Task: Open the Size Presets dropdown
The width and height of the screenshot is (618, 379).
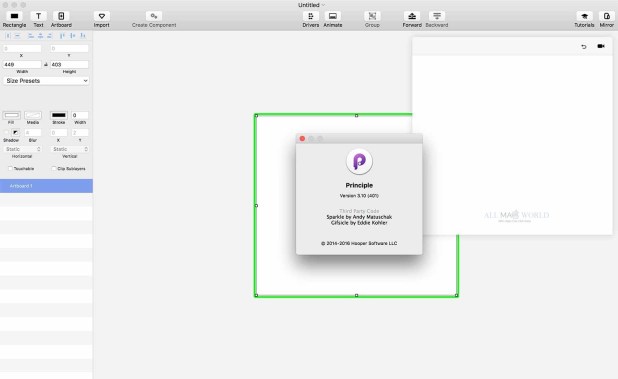Action: [46, 80]
